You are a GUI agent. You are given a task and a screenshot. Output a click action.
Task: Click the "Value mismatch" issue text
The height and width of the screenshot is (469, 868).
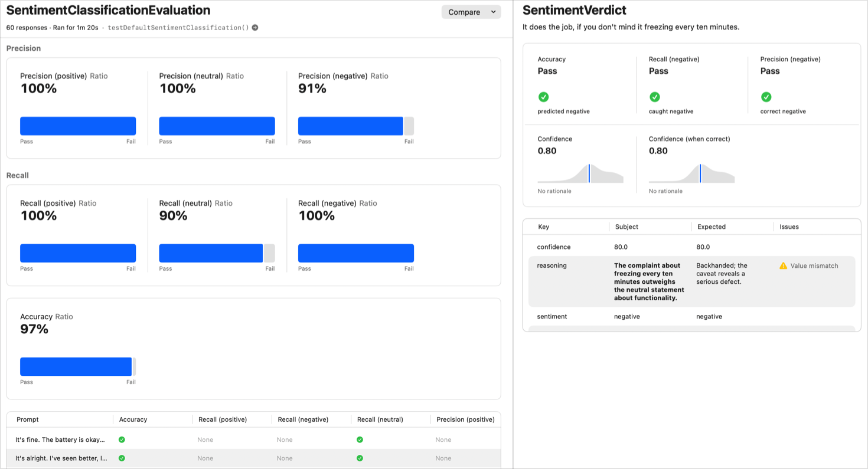(x=814, y=266)
